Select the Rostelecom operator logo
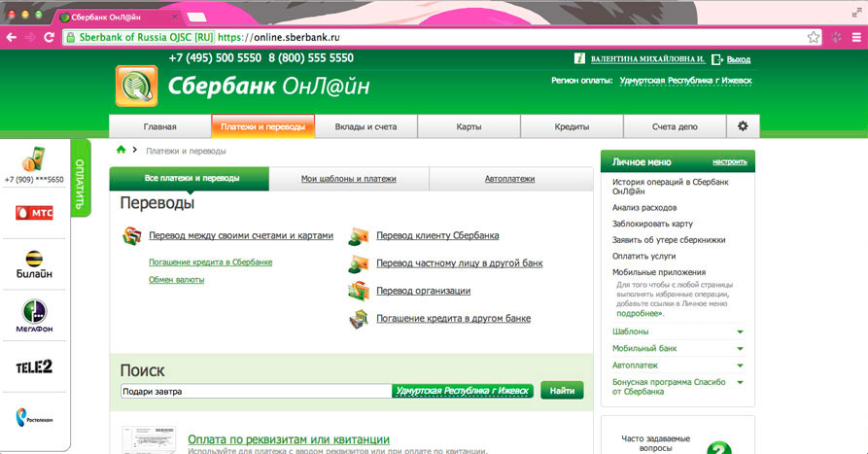 [34, 417]
